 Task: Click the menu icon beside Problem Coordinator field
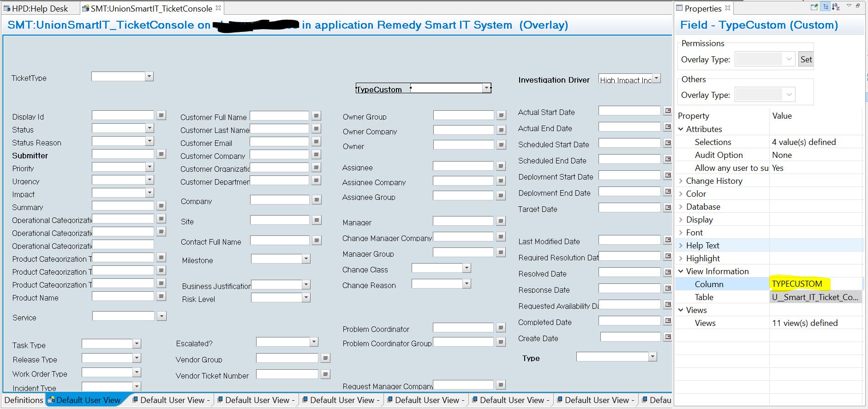tap(501, 328)
